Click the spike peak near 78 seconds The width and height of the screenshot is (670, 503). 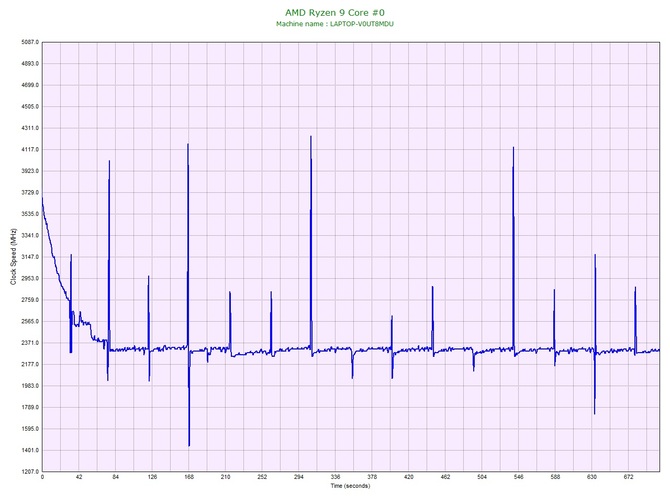click(x=109, y=161)
